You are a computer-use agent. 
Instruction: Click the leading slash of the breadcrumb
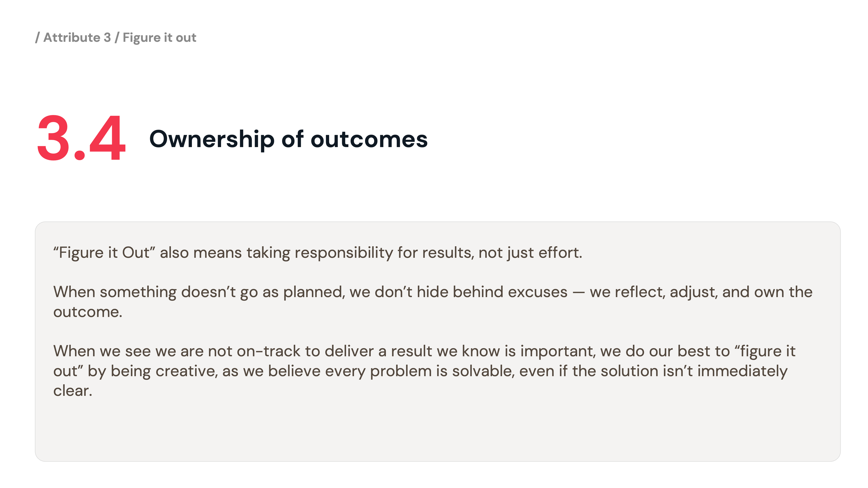coord(37,37)
